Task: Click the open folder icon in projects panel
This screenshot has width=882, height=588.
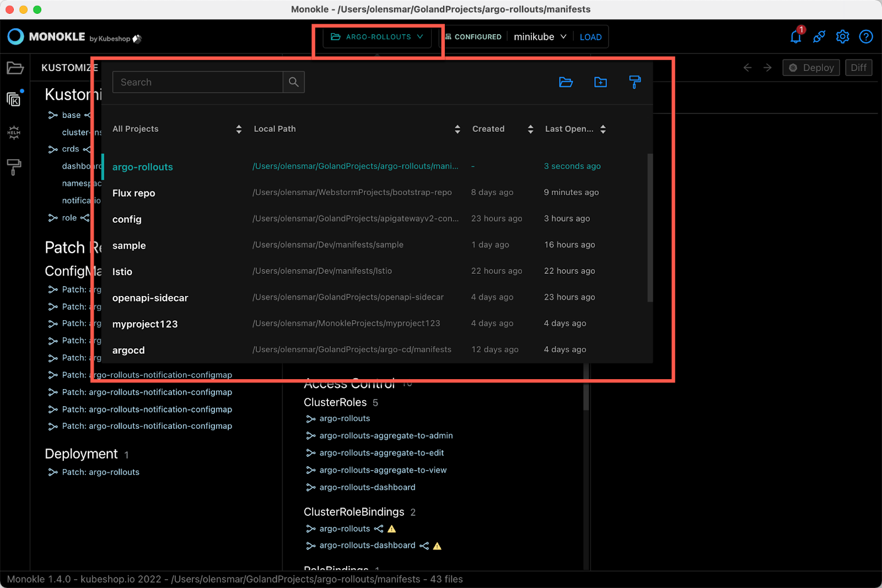Action: coord(566,82)
